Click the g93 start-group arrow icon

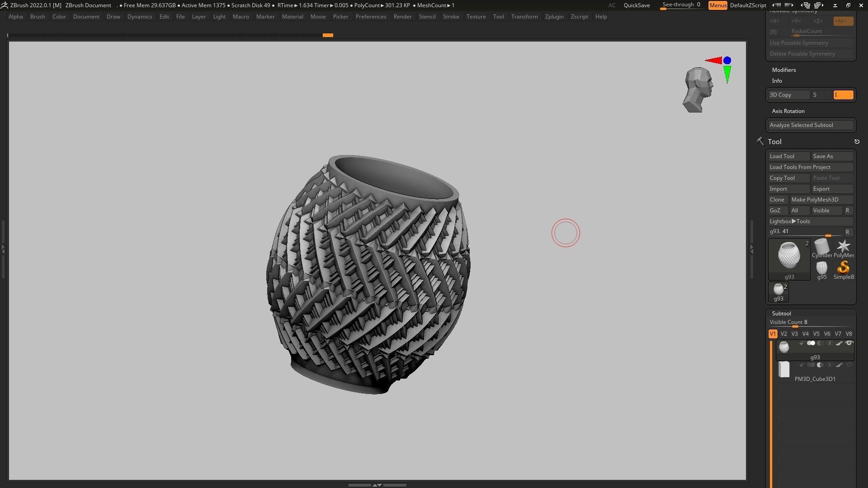pos(802,343)
